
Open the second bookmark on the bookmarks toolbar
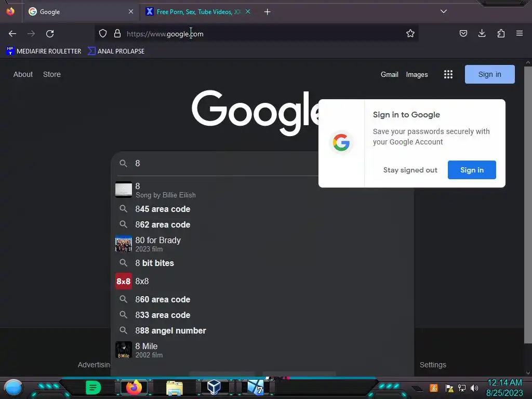pos(116,51)
